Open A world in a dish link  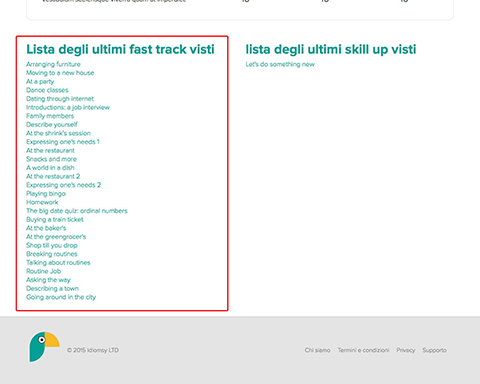click(x=50, y=168)
